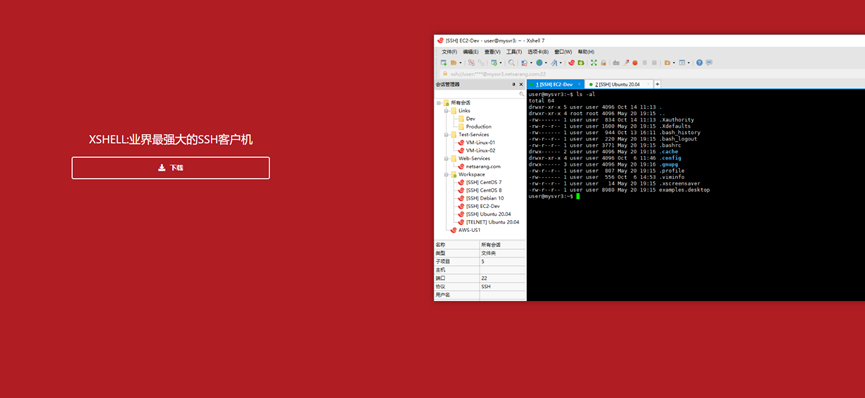865x398 pixels.
Task: Close the EC2-Dev tab with its x
Action: tap(579, 84)
